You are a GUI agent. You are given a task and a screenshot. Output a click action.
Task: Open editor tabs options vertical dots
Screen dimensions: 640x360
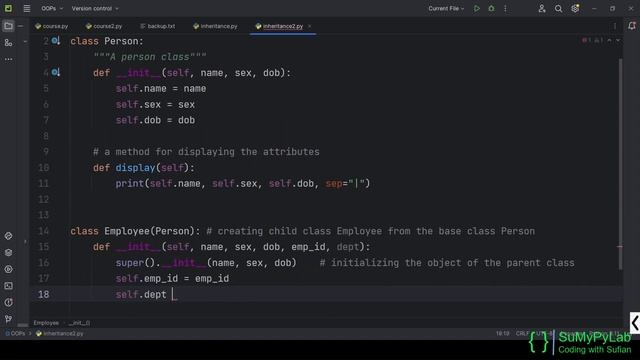615,26
